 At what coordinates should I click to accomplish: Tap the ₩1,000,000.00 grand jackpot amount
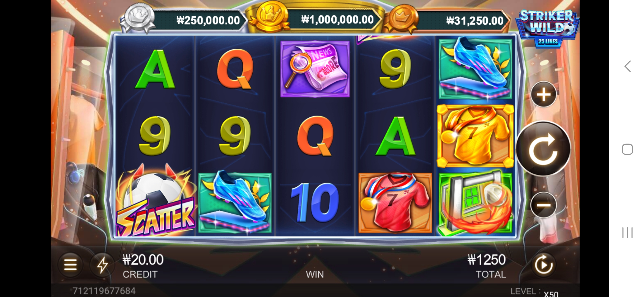pyautogui.click(x=337, y=20)
